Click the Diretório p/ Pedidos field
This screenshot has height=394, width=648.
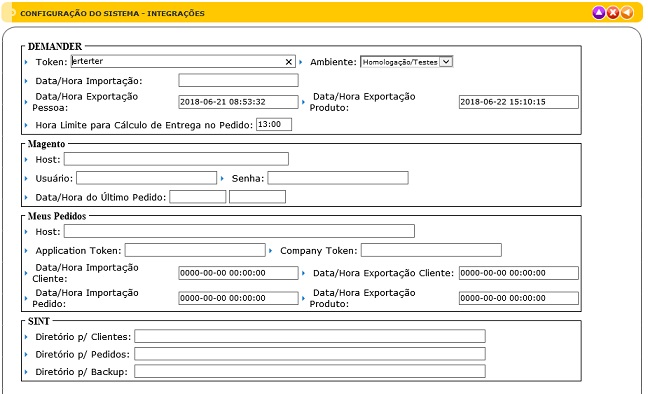[310, 354]
